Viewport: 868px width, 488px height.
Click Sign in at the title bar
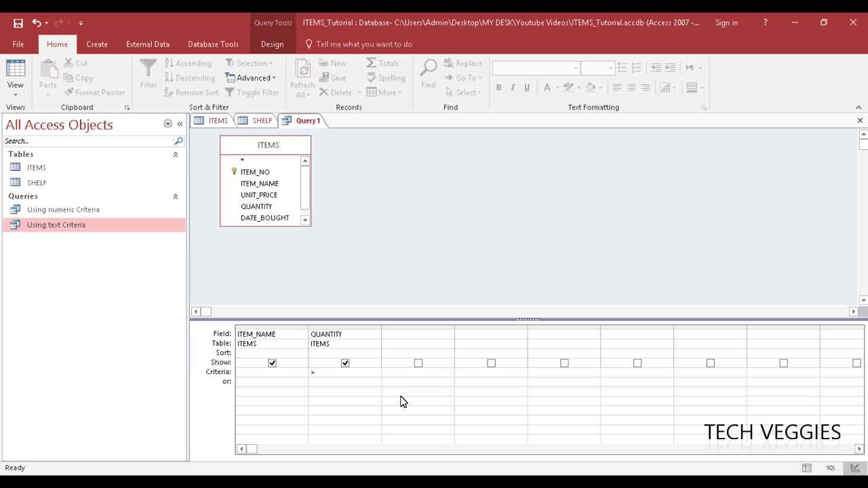(x=726, y=22)
